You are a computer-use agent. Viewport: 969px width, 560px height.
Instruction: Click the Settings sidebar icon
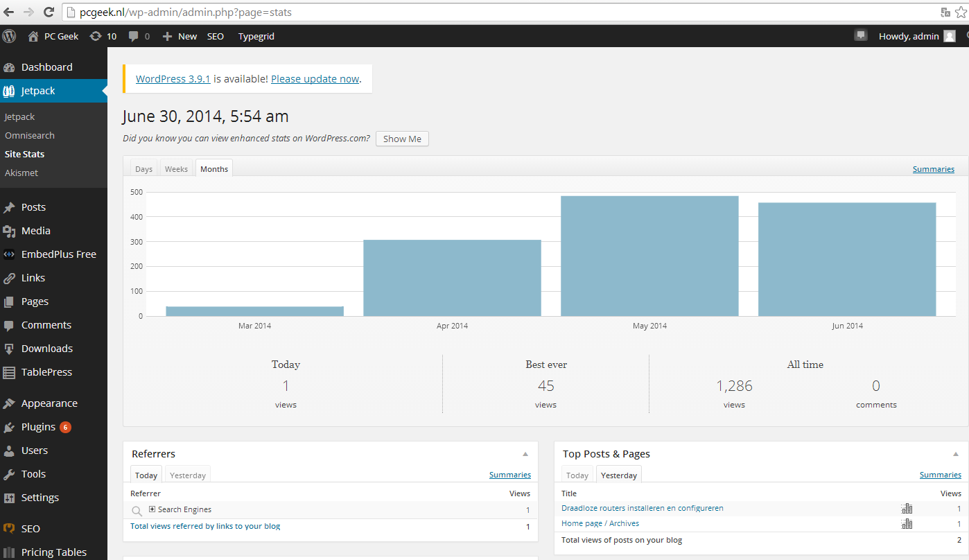(9, 498)
